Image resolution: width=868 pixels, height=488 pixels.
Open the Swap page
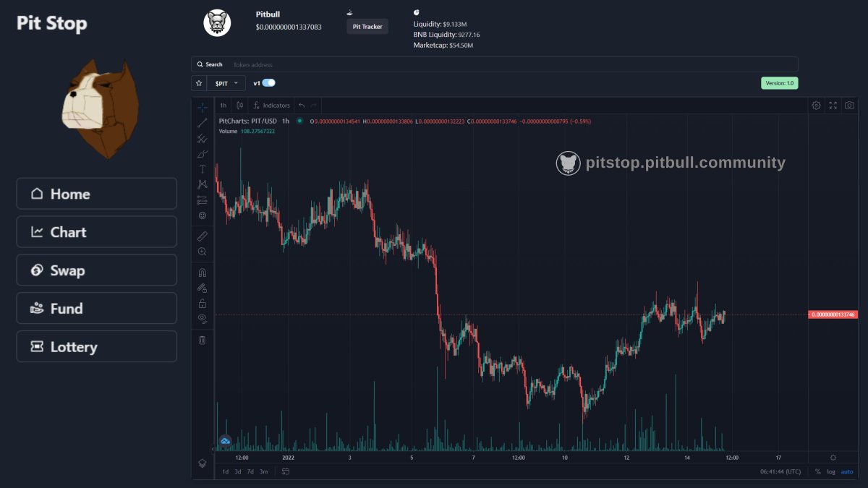click(96, 270)
